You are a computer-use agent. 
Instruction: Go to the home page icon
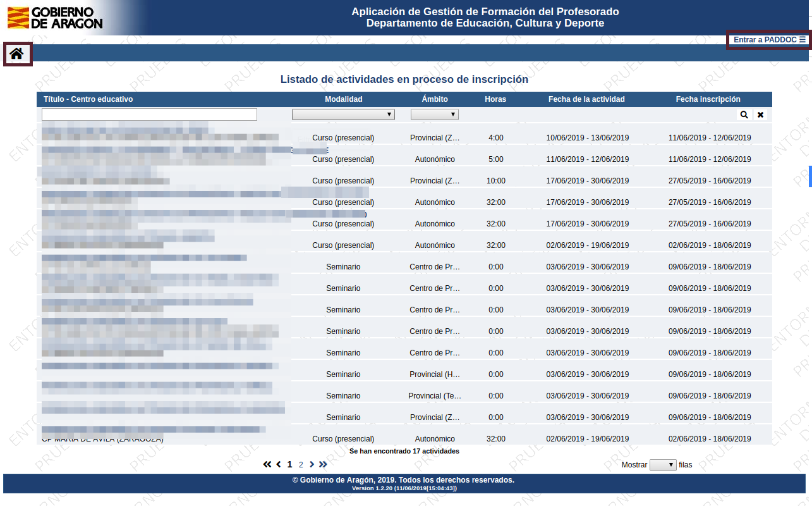point(17,54)
